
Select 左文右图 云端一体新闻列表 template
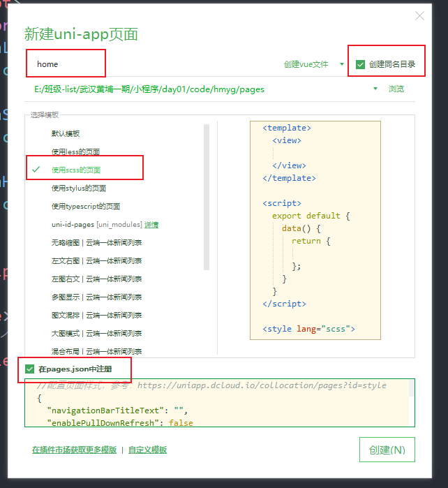point(96,261)
